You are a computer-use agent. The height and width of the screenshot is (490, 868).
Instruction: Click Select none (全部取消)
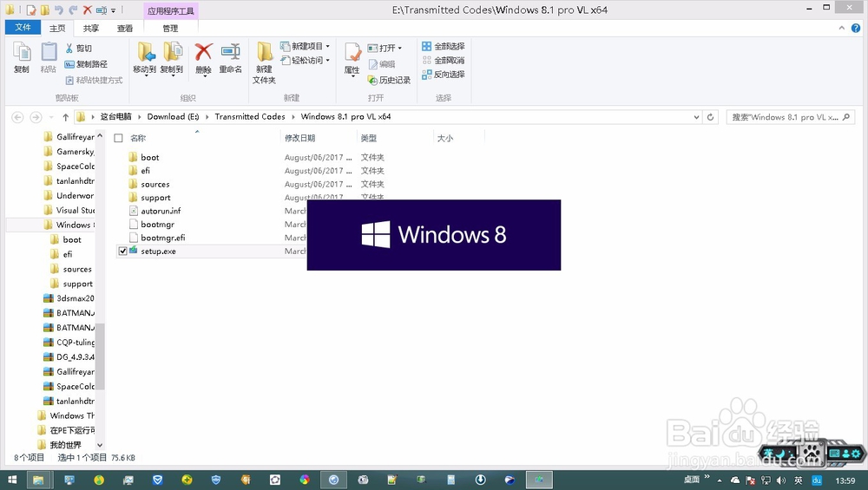[x=444, y=61]
